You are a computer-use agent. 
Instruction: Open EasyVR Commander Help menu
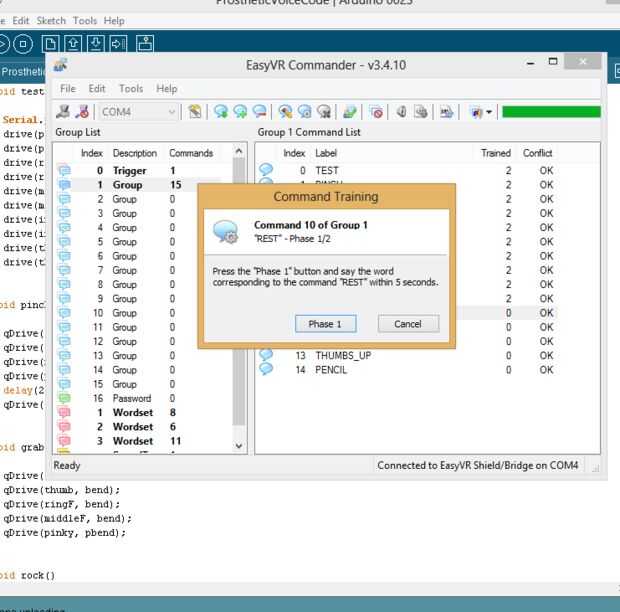coord(166,89)
